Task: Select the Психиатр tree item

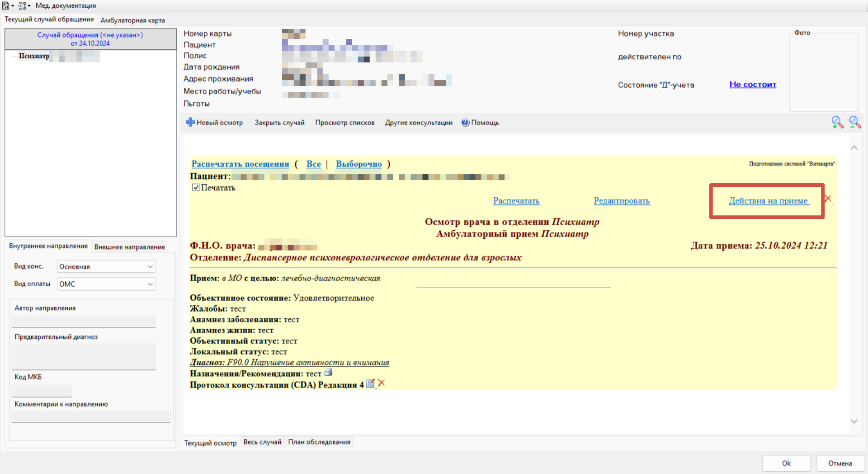Action: tap(34, 56)
